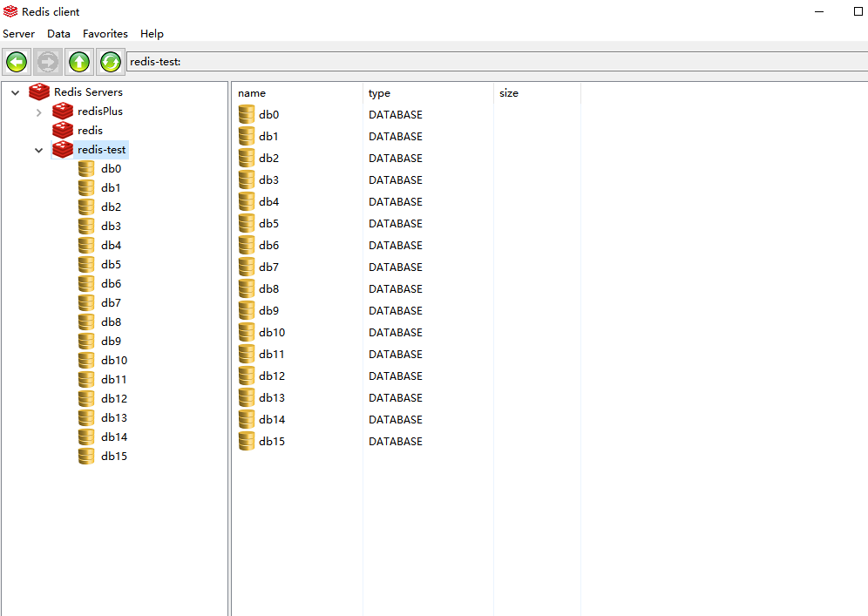Click the redis-test server cube icon
Screen dimensions: 868x616
click(x=63, y=150)
